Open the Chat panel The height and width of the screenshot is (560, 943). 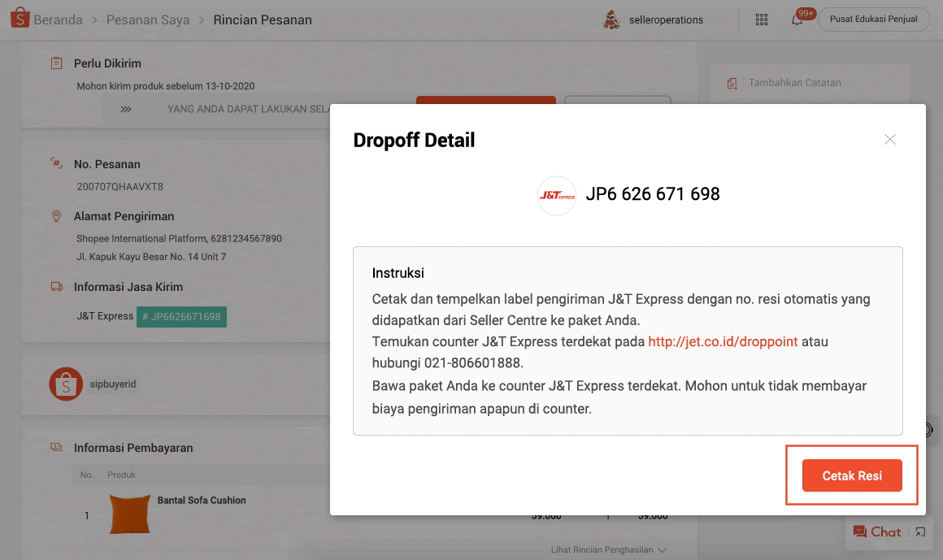click(877, 532)
